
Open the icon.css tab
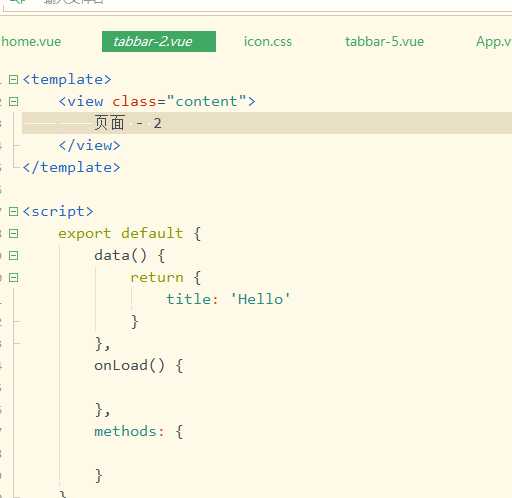click(x=268, y=42)
